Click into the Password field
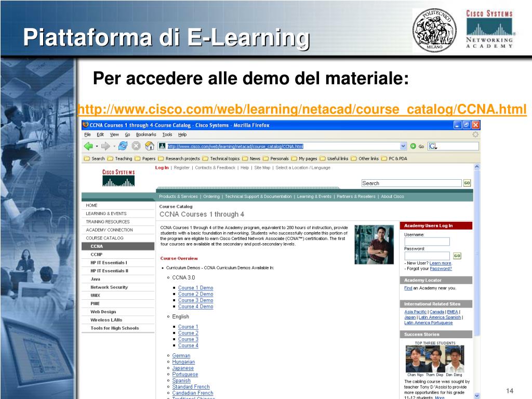 click(x=427, y=256)
